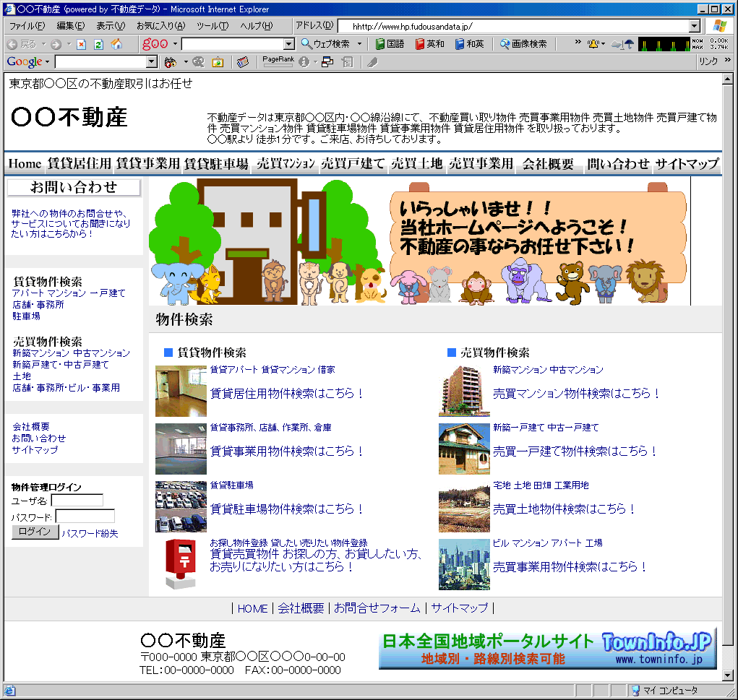Select サイトマップ in site navigation bar
The height and width of the screenshot is (700, 738).
[687, 164]
